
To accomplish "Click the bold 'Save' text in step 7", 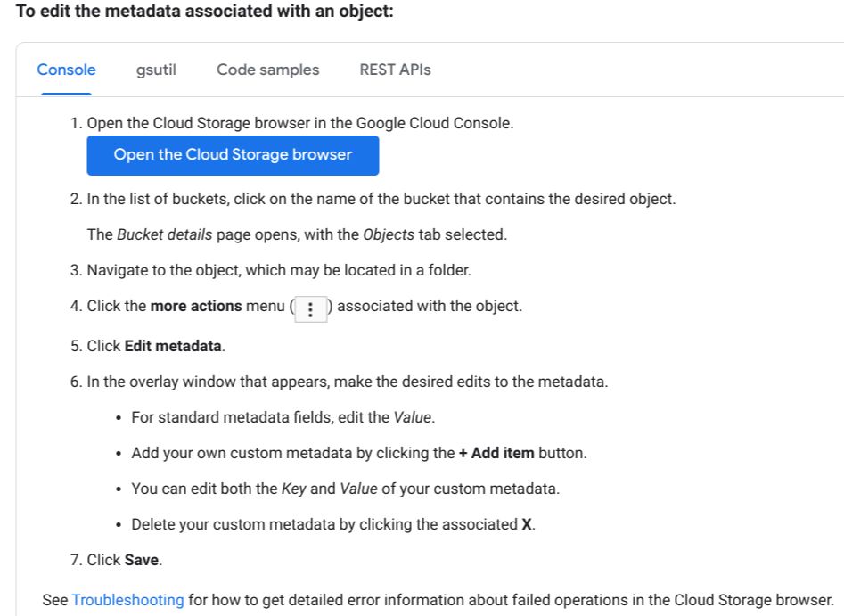I will (142, 560).
